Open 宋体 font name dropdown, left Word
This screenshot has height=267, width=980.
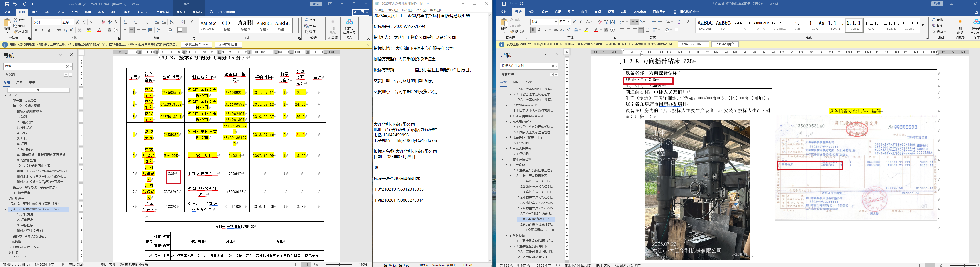coord(59,22)
